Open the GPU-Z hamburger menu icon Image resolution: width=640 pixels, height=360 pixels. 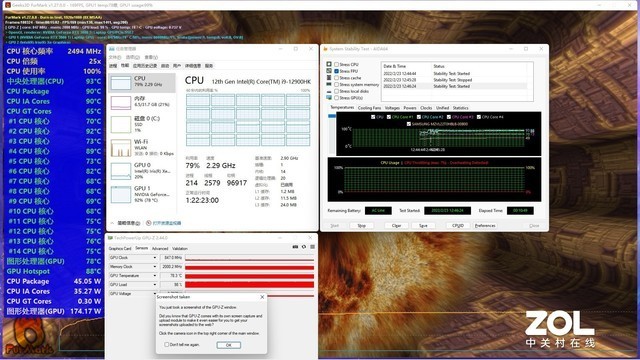pyautogui.click(x=312, y=247)
